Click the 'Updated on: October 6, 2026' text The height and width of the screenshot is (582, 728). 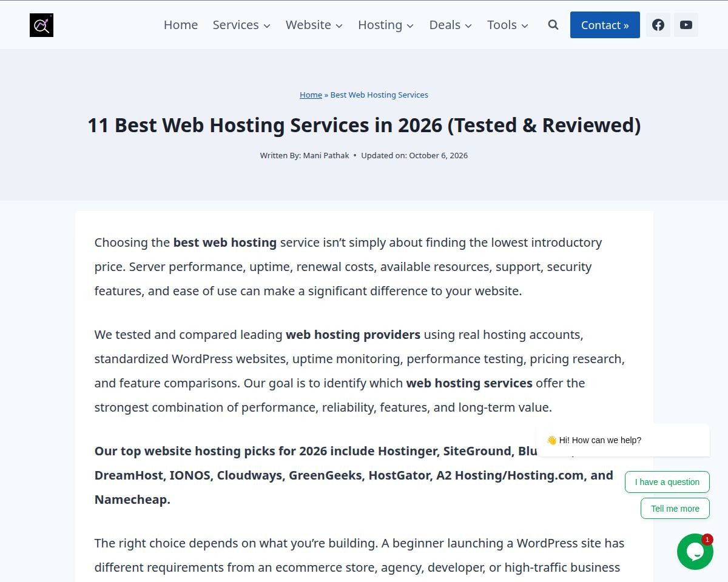coord(414,155)
